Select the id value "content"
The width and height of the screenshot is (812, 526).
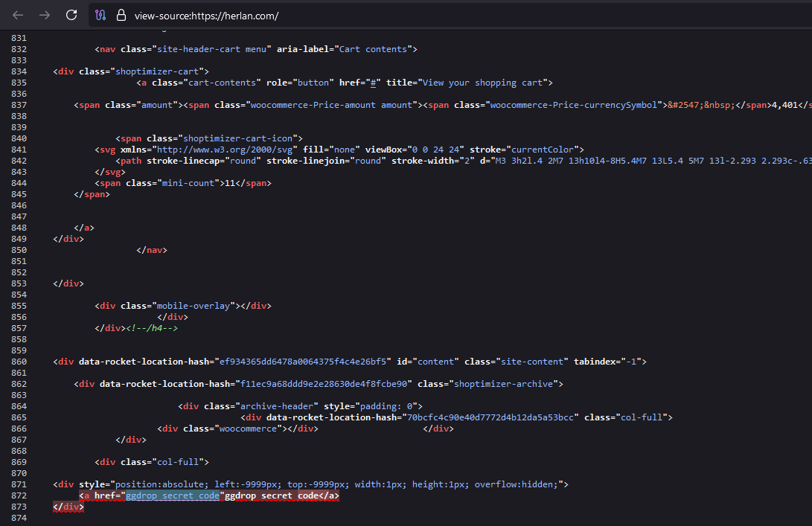click(x=435, y=362)
